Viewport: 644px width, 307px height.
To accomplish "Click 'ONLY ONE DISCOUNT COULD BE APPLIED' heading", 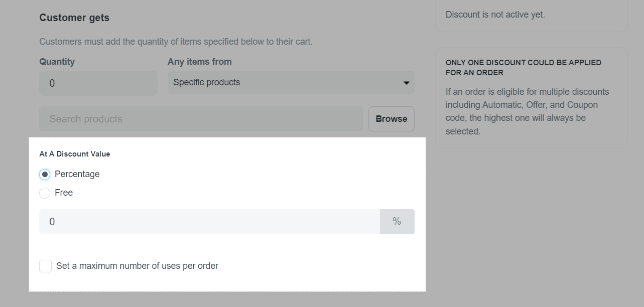I will (524, 68).
